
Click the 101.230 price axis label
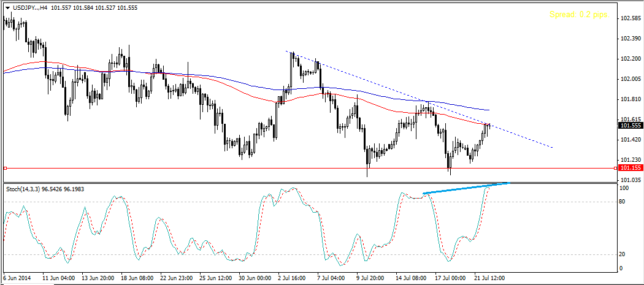(x=630, y=160)
